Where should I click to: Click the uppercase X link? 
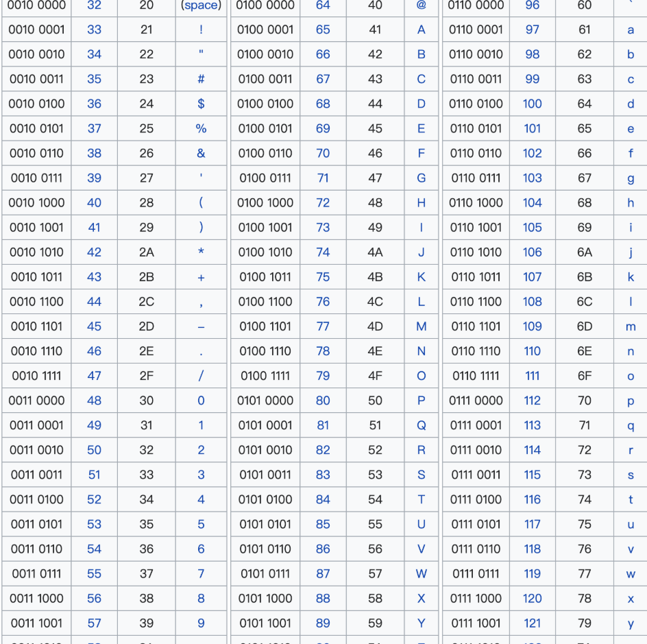[422, 599]
